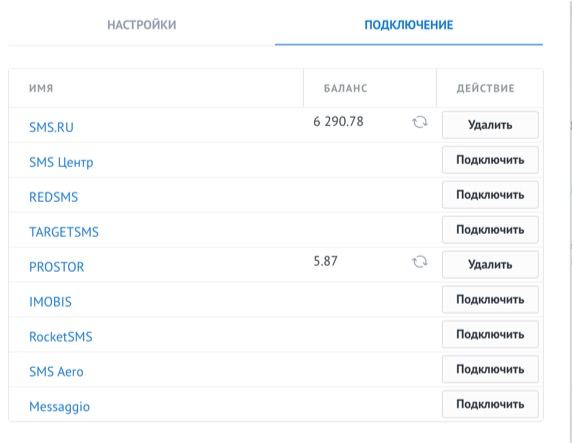Click Подключить for SMS Центр
The image size is (572, 443).
(x=490, y=160)
